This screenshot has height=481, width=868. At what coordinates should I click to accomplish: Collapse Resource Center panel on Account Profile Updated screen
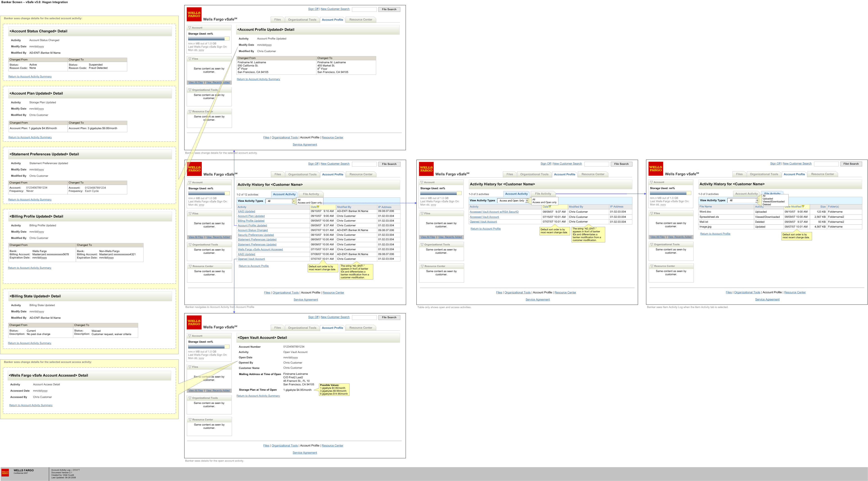(190, 111)
